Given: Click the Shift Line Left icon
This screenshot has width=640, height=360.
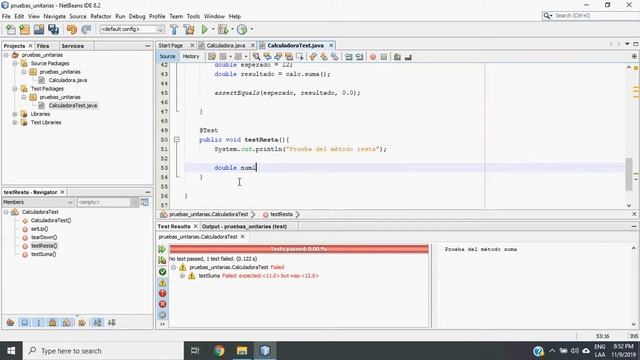Looking at the screenshot, I should point(349,57).
